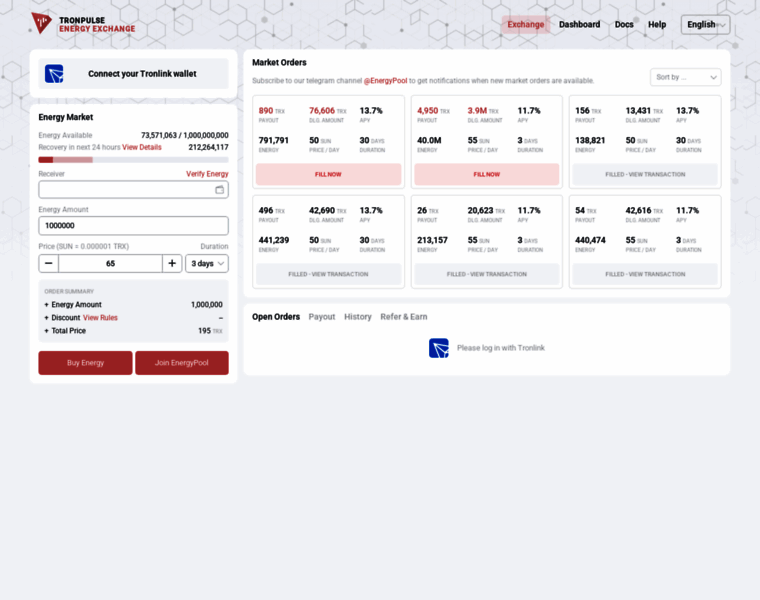The height and width of the screenshot is (600, 760).
Task: Click the 441,239 energy value
Action: click(273, 240)
